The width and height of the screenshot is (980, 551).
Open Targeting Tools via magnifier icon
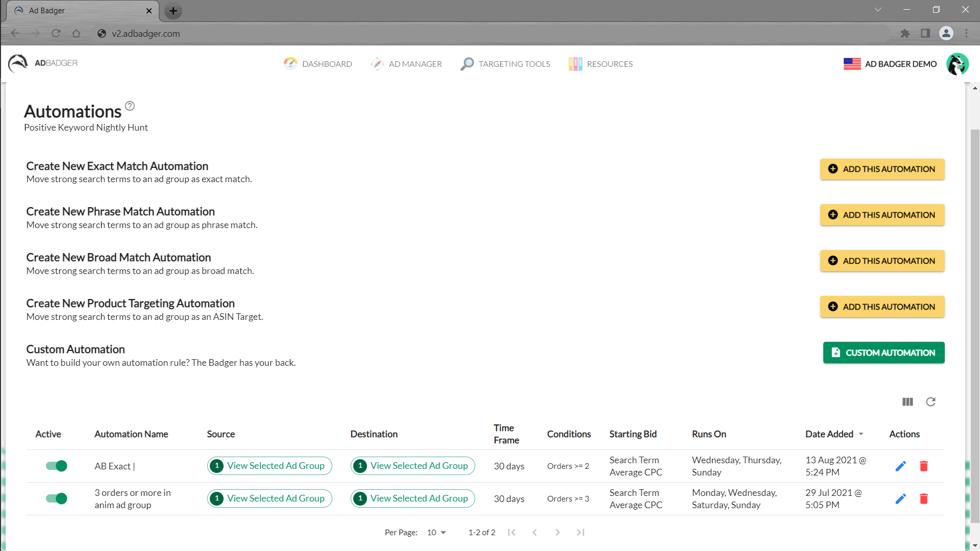tap(467, 64)
